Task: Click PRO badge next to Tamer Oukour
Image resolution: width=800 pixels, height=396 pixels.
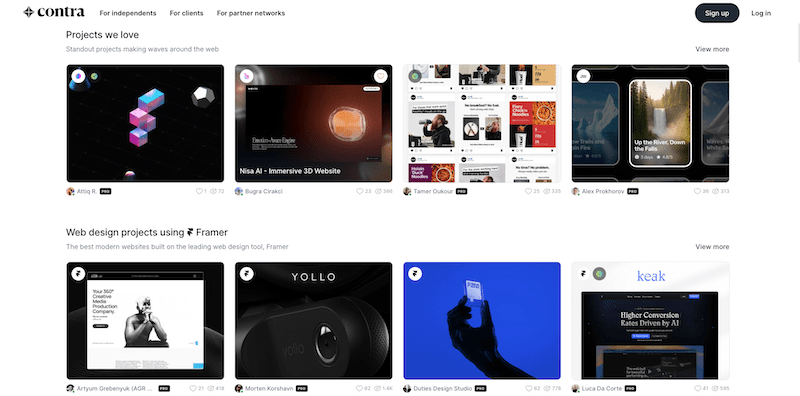Action: click(461, 191)
